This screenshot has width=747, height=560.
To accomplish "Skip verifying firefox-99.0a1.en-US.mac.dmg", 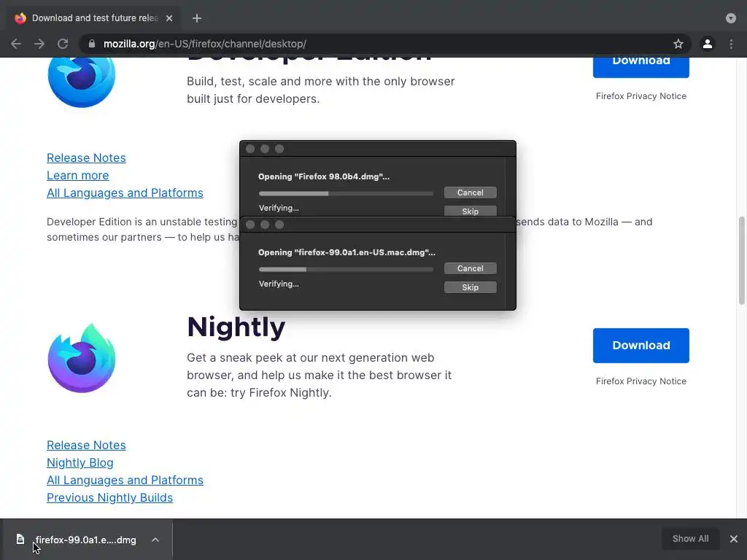I will 471,287.
